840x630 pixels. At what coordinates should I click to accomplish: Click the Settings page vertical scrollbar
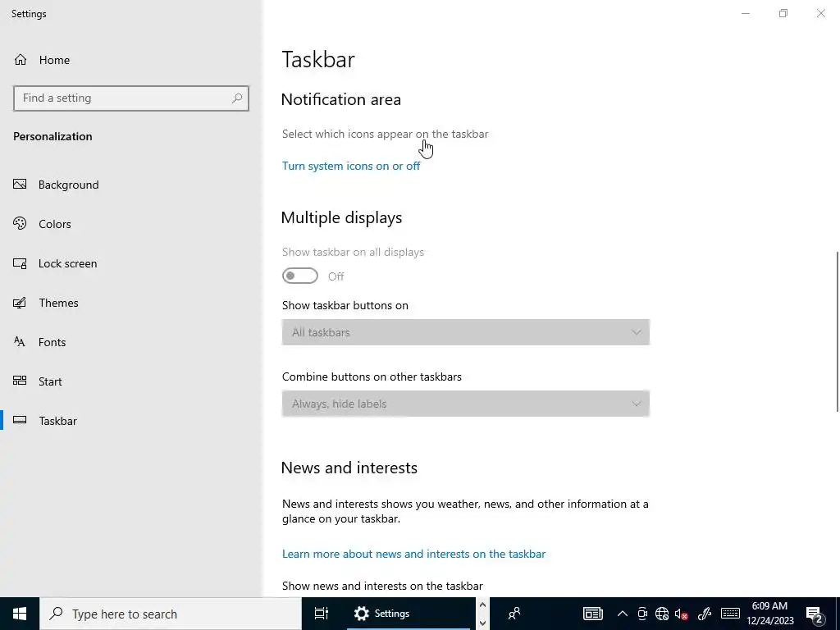(837, 331)
